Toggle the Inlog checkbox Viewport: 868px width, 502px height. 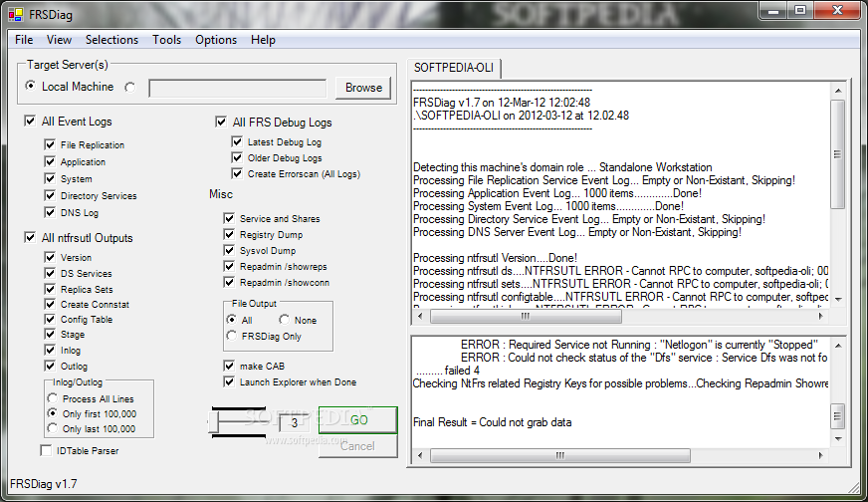[x=50, y=350]
